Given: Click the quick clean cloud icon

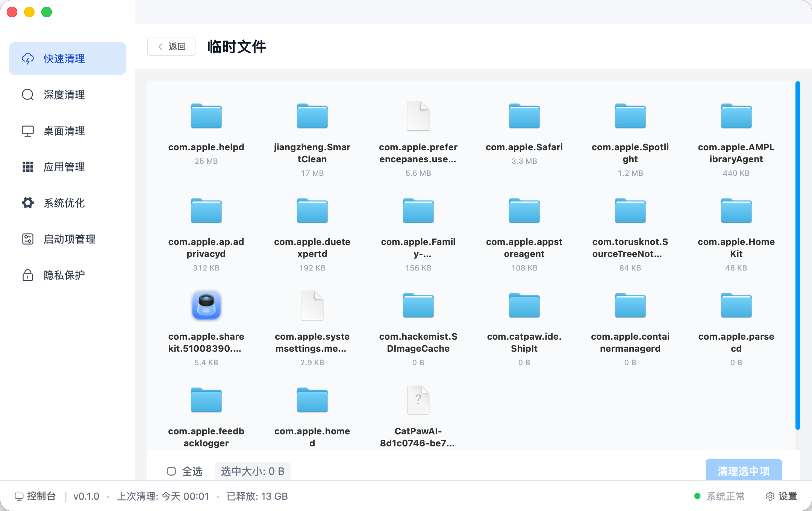Looking at the screenshot, I should tap(28, 59).
